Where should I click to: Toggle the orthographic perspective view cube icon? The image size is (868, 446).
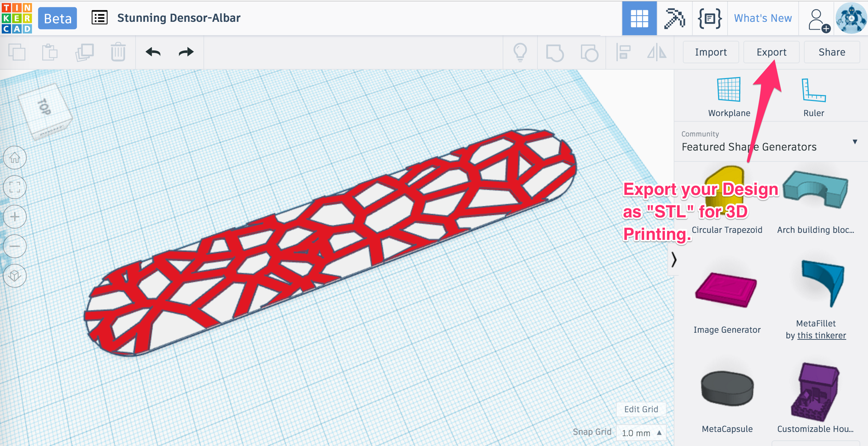(x=15, y=276)
